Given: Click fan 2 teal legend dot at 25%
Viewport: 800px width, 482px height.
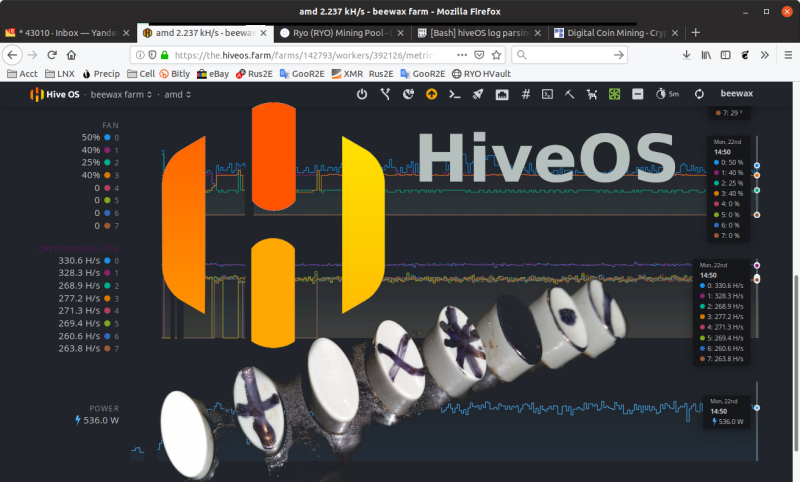Looking at the screenshot, I should [x=107, y=163].
